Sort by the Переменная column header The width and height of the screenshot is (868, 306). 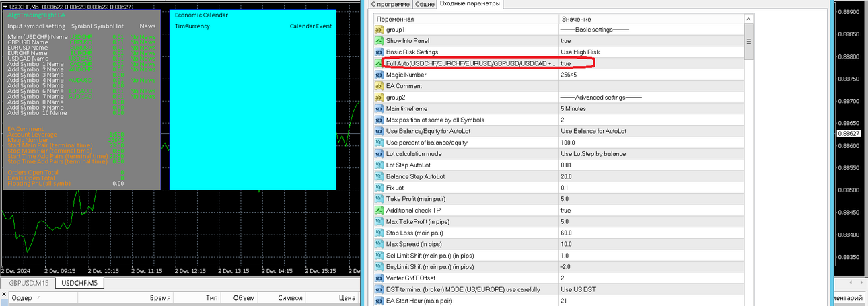click(x=466, y=19)
